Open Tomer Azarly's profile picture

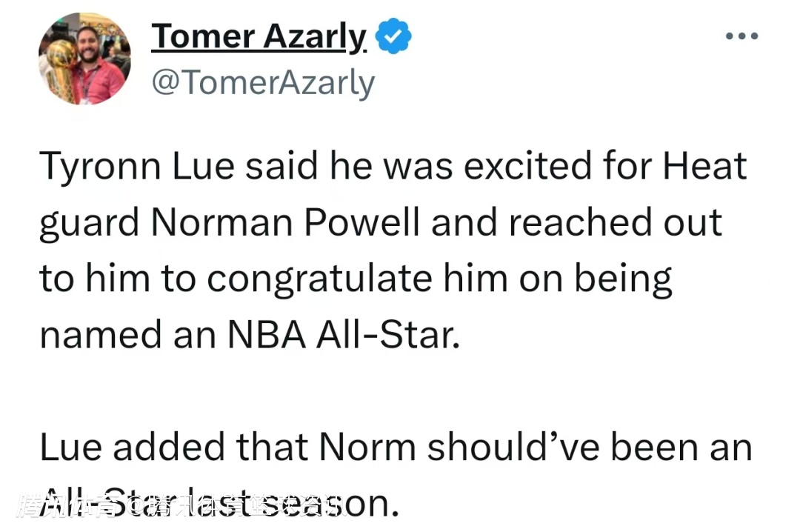point(84,59)
